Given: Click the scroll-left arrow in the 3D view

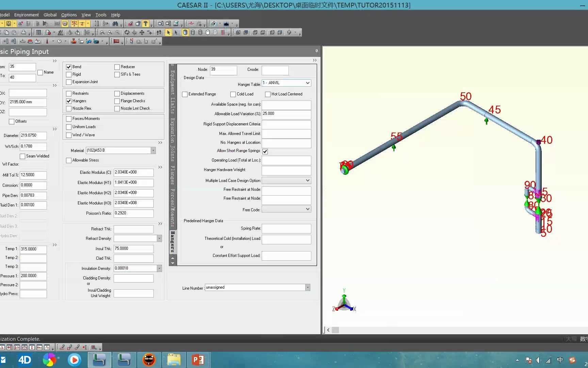Looking at the screenshot, I should [328, 330].
